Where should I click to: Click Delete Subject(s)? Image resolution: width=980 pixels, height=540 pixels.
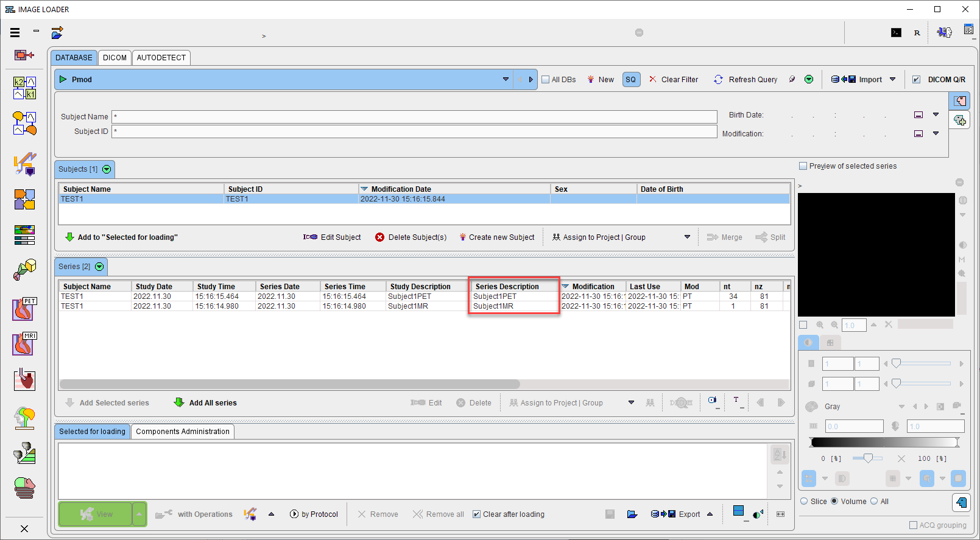(x=411, y=237)
